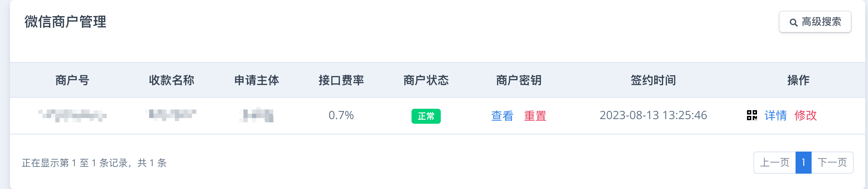
Task: Open the 高级搜索 advanced search button
Action: tap(815, 22)
